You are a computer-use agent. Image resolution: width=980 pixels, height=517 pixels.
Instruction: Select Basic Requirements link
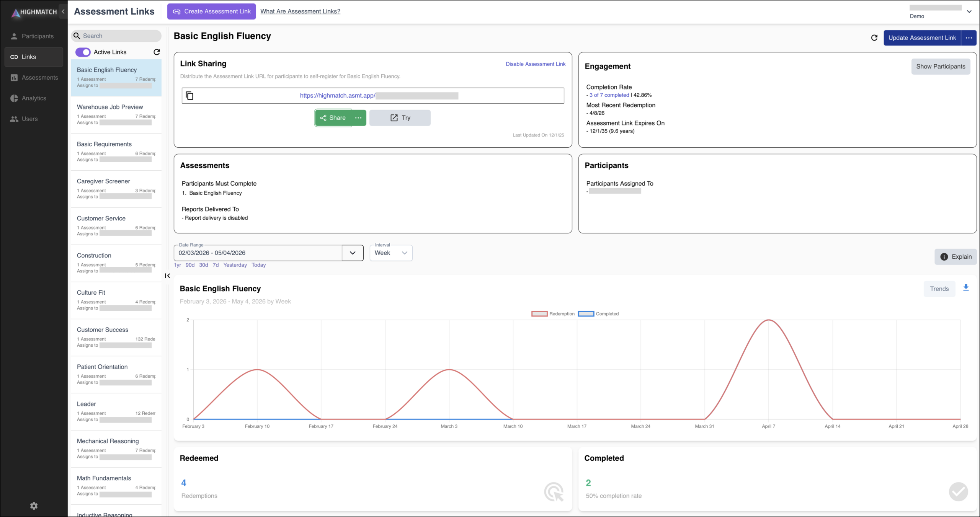coord(116,152)
